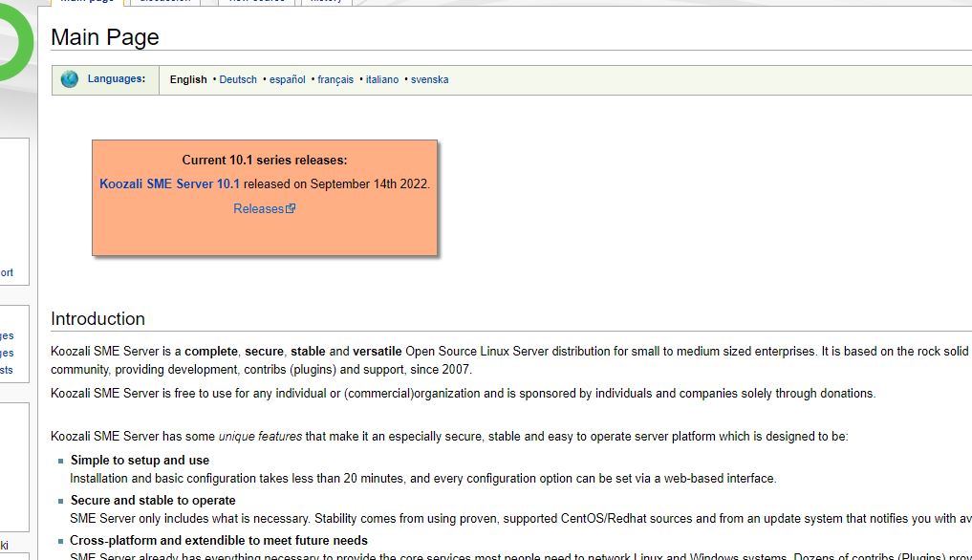Open the Languages help link
Viewport: 972px width, 560px height.
point(116,78)
